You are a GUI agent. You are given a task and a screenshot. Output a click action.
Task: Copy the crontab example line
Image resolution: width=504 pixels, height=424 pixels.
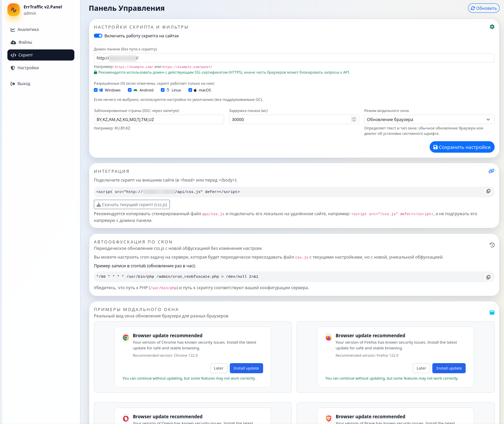click(x=488, y=277)
